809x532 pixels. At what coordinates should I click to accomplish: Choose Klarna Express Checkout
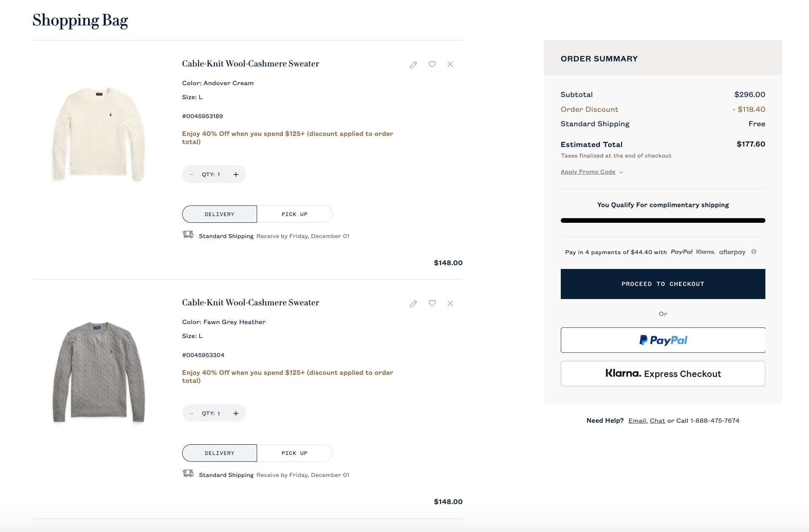(x=663, y=374)
